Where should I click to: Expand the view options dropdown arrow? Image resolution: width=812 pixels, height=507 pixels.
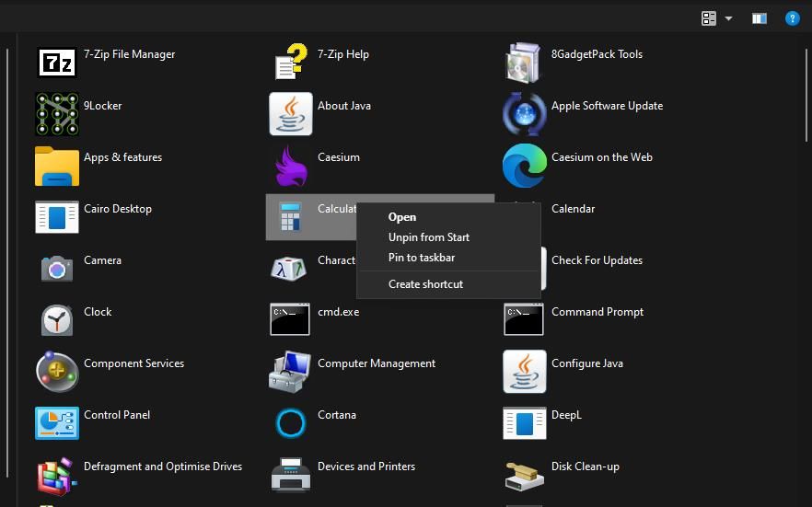pos(729,18)
